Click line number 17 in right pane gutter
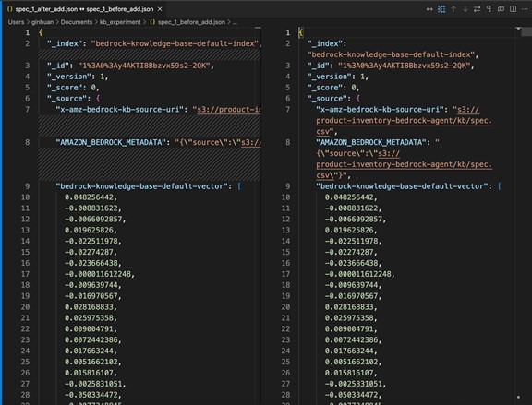Viewport: 532px width, 405px height. pos(285,274)
